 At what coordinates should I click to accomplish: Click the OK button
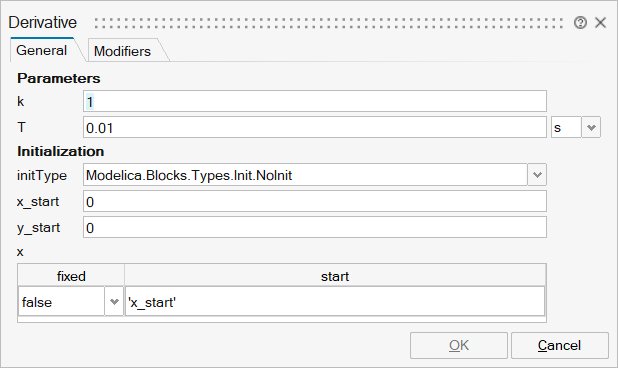pyautogui.click(x=459, y=346)
